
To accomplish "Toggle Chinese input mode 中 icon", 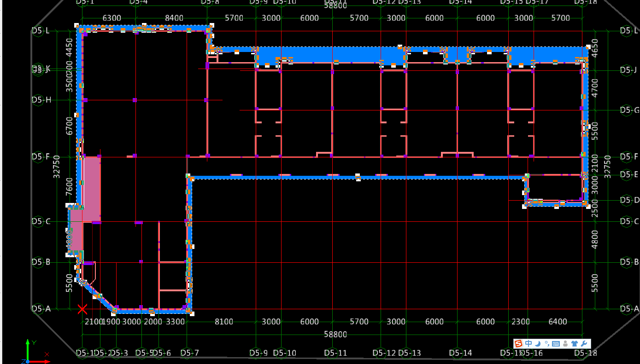I will click(528, 343).
